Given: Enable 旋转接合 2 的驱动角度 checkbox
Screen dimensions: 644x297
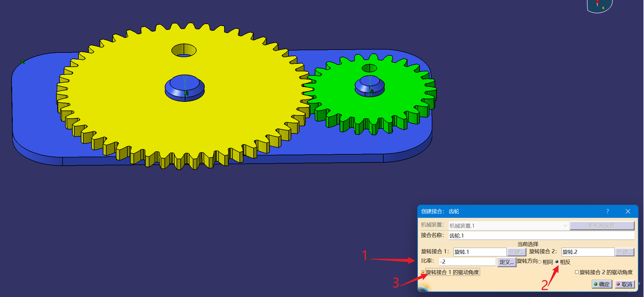Looking at the screenshot, I should point(577,272).
